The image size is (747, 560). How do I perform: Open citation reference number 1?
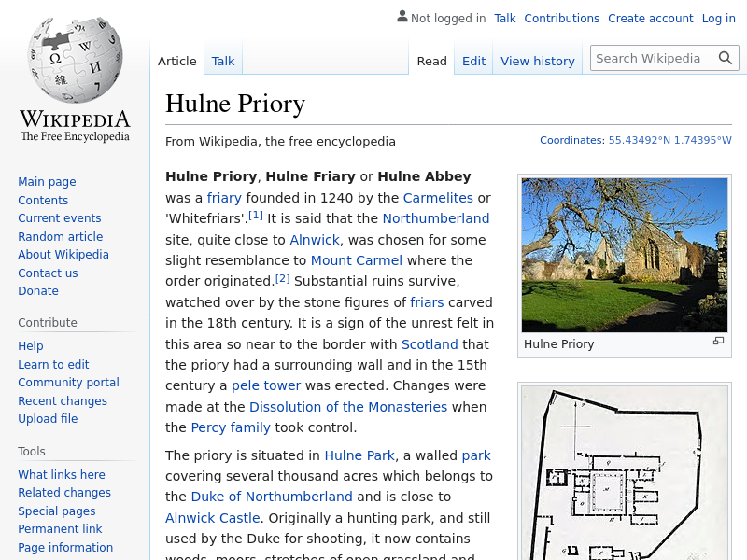256,216
